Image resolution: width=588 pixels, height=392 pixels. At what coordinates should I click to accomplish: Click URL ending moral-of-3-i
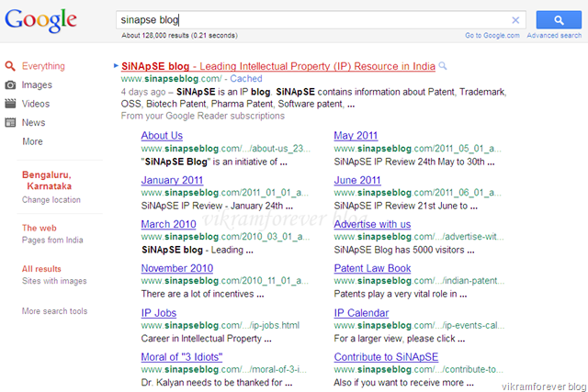(x=224, y=370)
